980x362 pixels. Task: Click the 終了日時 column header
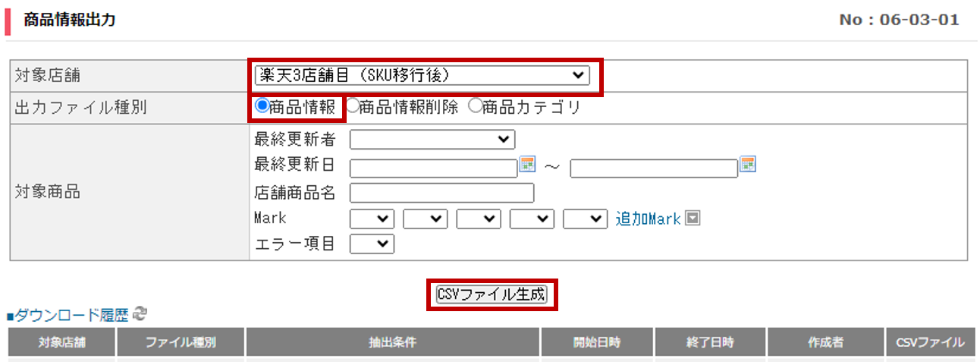point(711,342)
